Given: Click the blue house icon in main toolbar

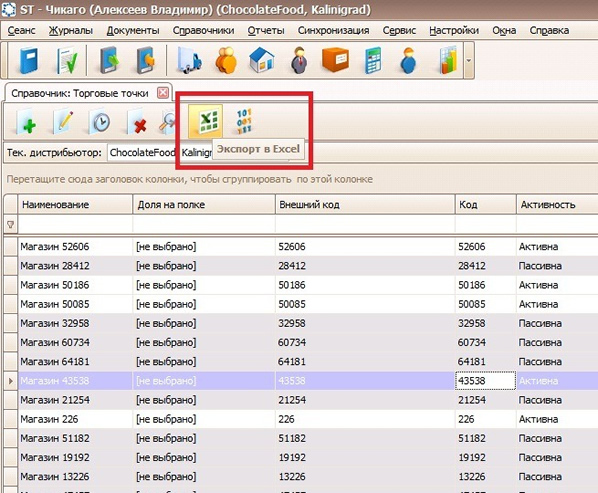Looking at the screenshot, I should (x=262, y=60).
